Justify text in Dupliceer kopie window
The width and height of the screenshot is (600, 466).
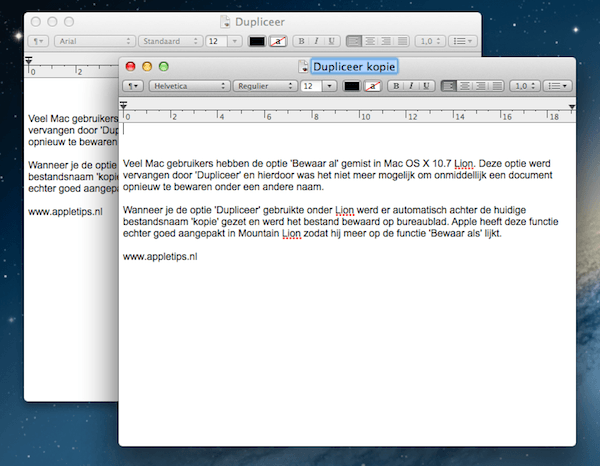tap(497, 86)
